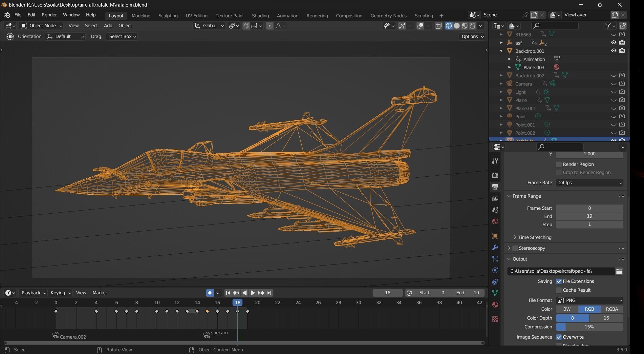644x354 pixels.
Task: Open the Object properties tab
Action: coord(495,236)
